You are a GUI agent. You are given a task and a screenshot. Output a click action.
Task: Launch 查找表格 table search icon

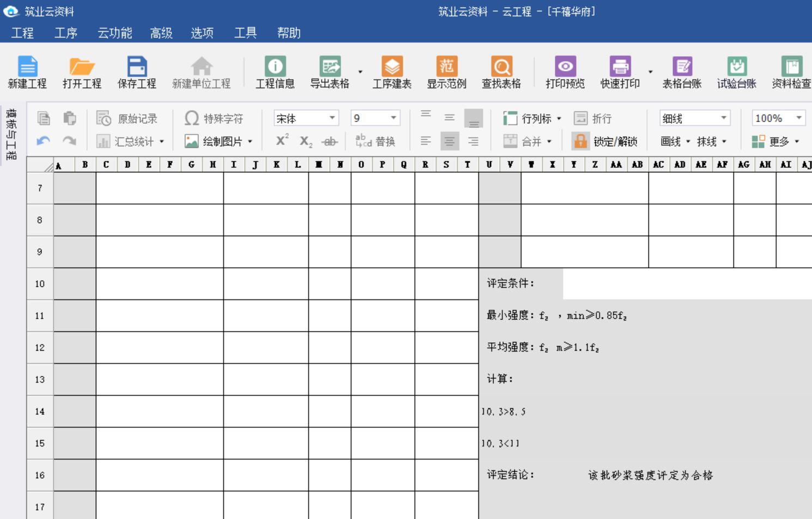pos(501,67)
